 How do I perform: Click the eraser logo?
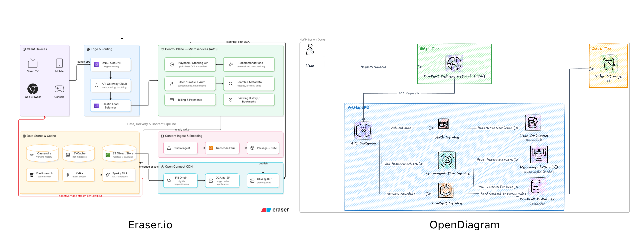pyautogui.click(x=275, y=210)
